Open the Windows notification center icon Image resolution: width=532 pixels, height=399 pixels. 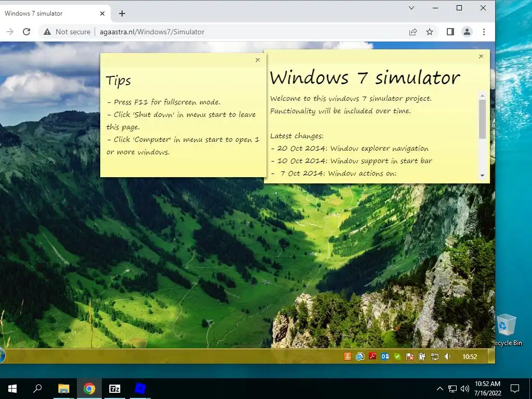(x=515, y=389)
